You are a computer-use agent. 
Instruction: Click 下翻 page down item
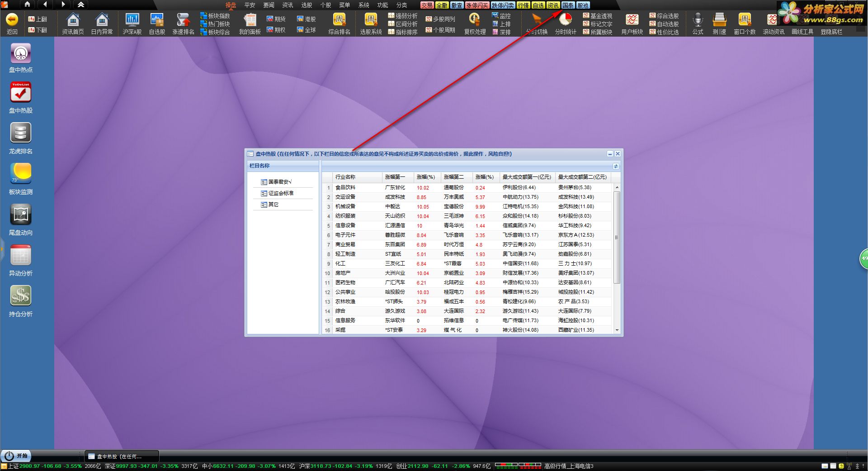[x=38, y=30]
